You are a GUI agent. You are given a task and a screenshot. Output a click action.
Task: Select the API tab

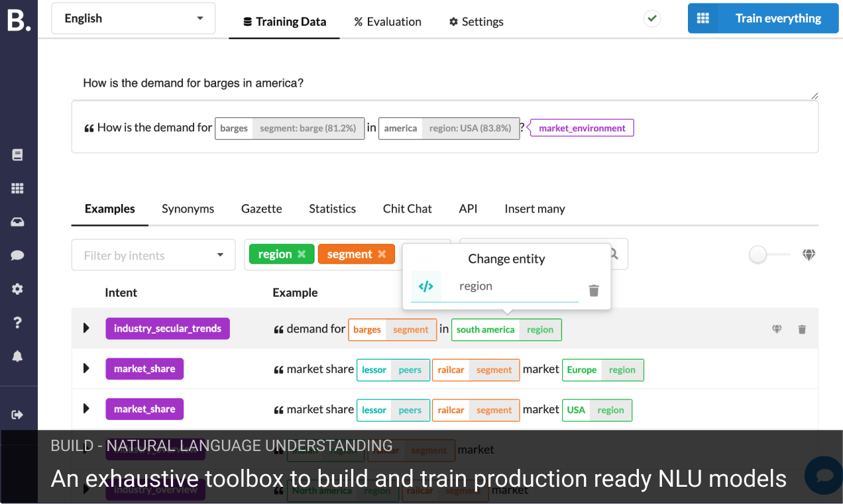[x=468, y=209]
